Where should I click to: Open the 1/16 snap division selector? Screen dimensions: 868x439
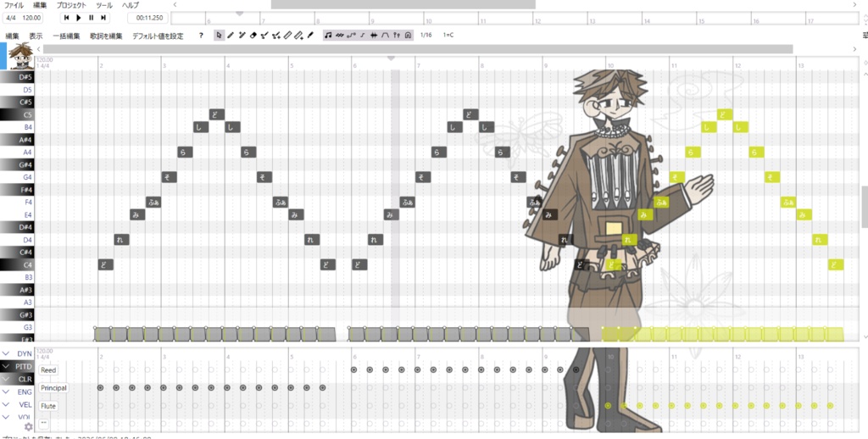426,36
